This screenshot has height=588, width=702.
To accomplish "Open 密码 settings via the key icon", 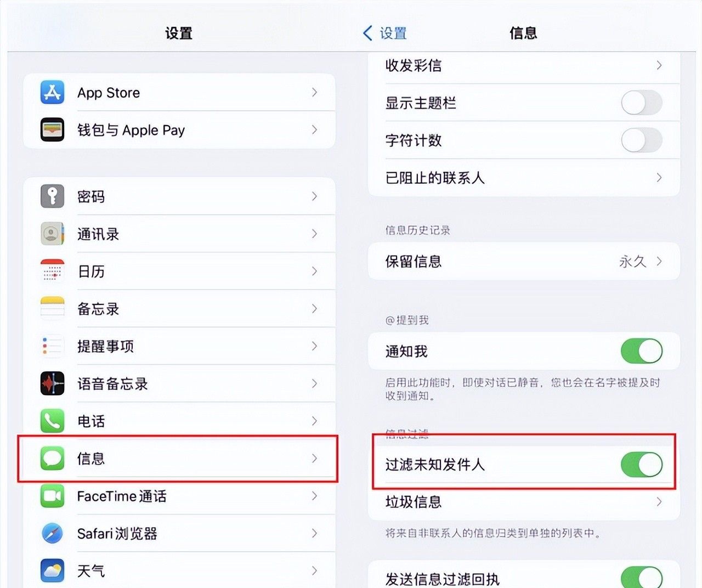I will click(x=52, y=196).
